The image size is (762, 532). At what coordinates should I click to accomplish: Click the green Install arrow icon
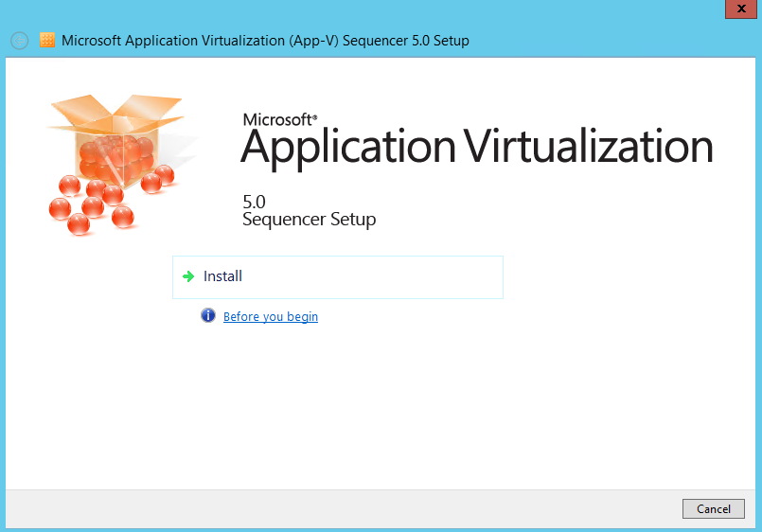point(188,276)
